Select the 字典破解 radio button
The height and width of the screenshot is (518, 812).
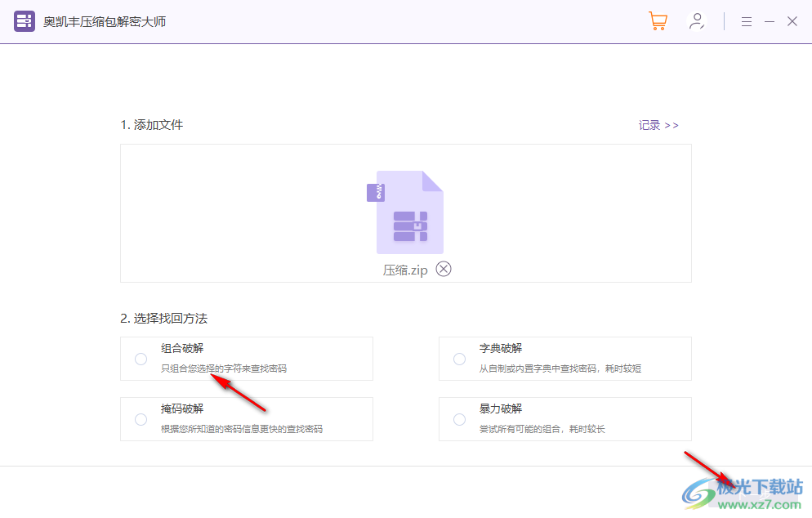(x=459, y=359)
